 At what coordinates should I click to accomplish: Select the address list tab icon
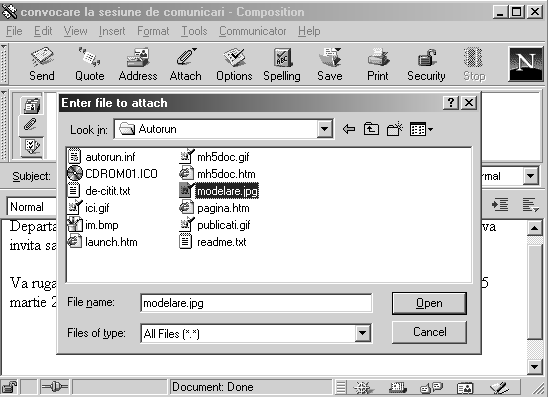tap(31, 104)
